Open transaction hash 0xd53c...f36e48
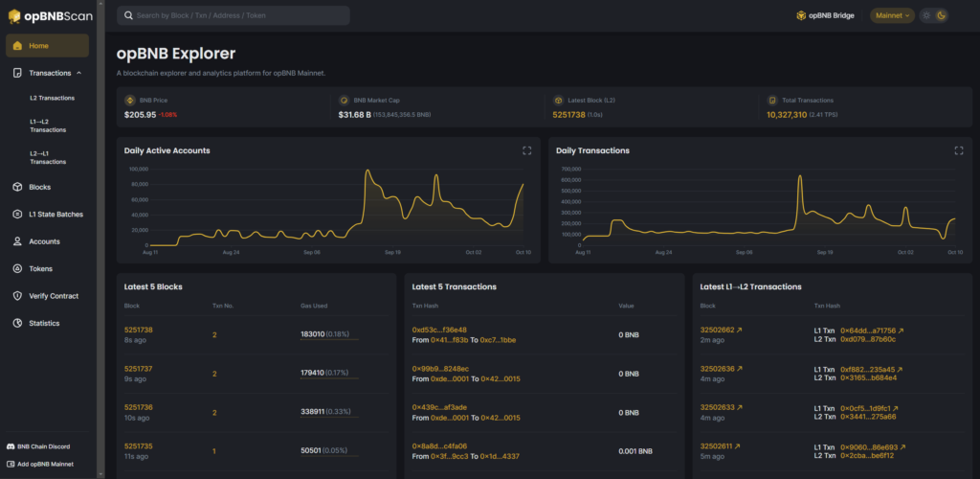 pyautogui.click(x=439, y=331)
